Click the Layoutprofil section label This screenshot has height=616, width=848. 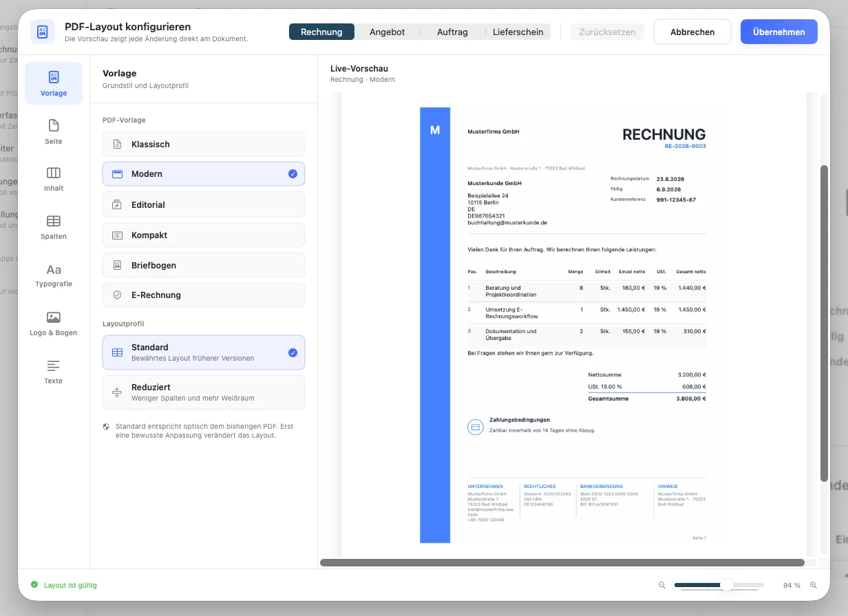pyautogui.click(x=123, y=323)
